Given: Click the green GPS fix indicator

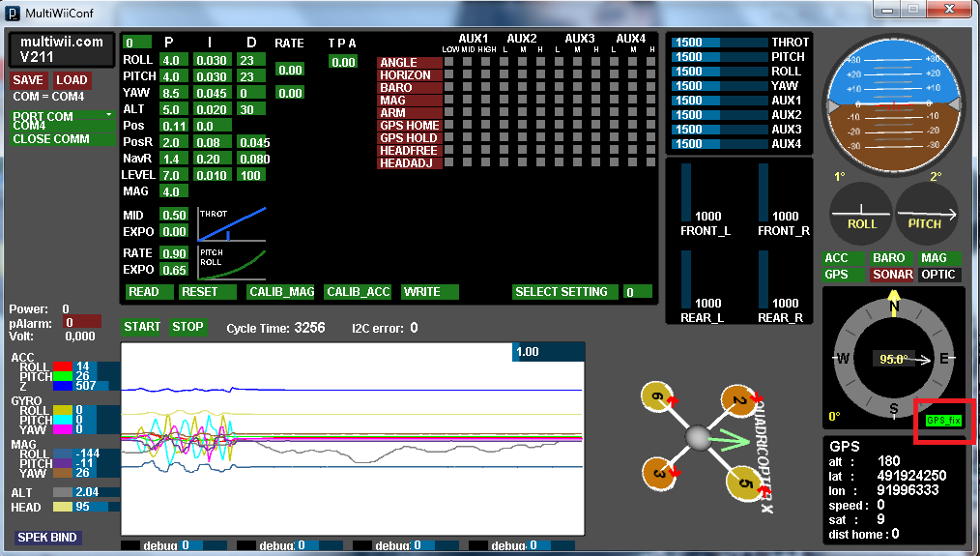Looking at the screenshot, I should [943, 420].
